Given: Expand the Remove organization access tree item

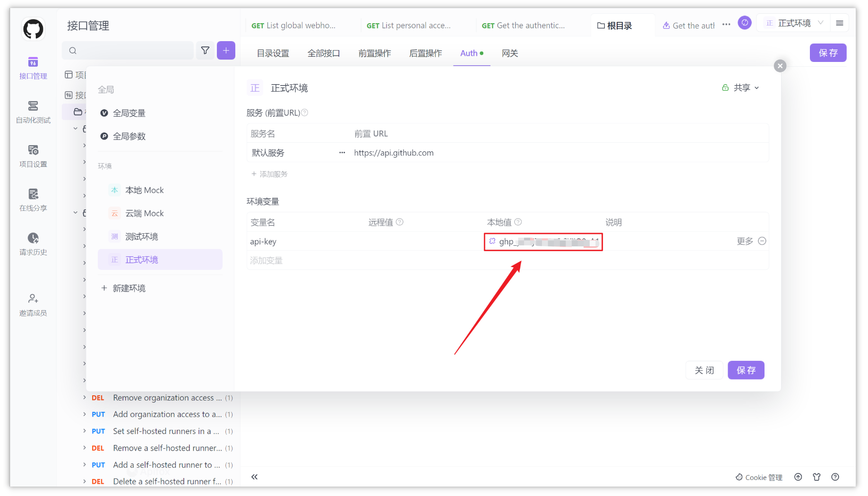Looking at the screenshot, I should click(85, 398).
